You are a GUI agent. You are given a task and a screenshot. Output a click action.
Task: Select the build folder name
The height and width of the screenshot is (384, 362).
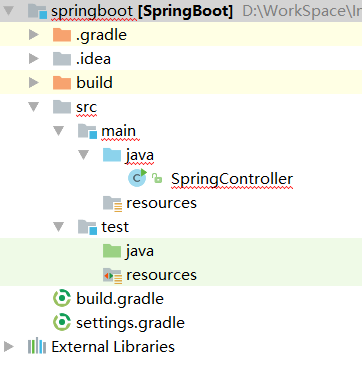[x=94, y=83]
